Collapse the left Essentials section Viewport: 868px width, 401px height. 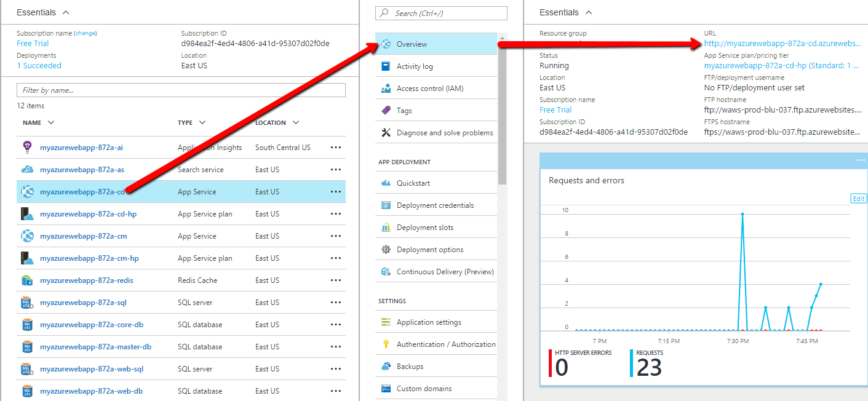pyautogui.click(x=66, y=12)
